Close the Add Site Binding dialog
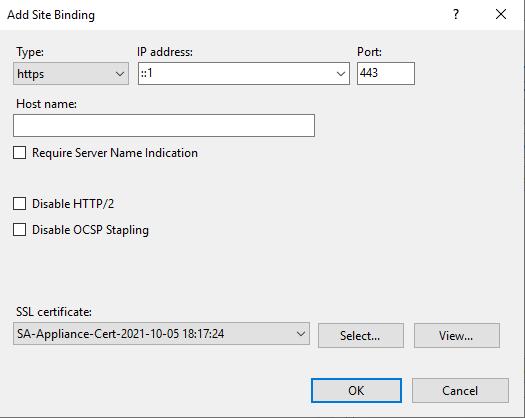This screenshot has height=418, width=525. [501, 14]
